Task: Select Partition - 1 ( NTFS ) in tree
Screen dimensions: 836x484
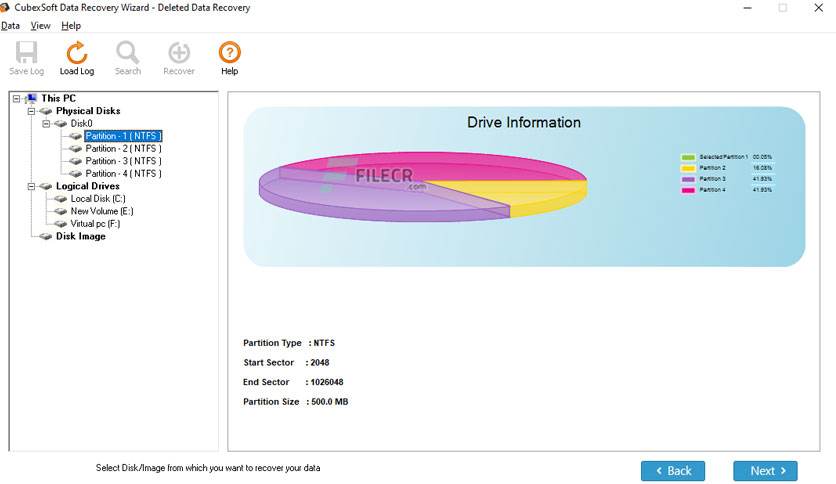Action: 123,136
